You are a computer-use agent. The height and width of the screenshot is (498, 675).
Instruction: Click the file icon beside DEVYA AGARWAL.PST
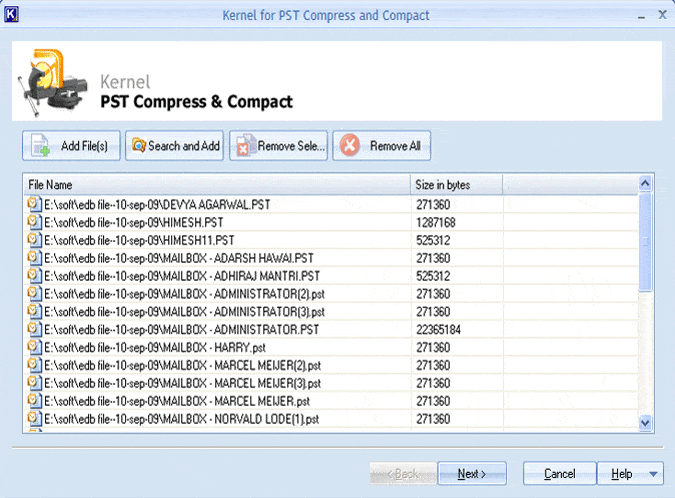coord(34,204)
